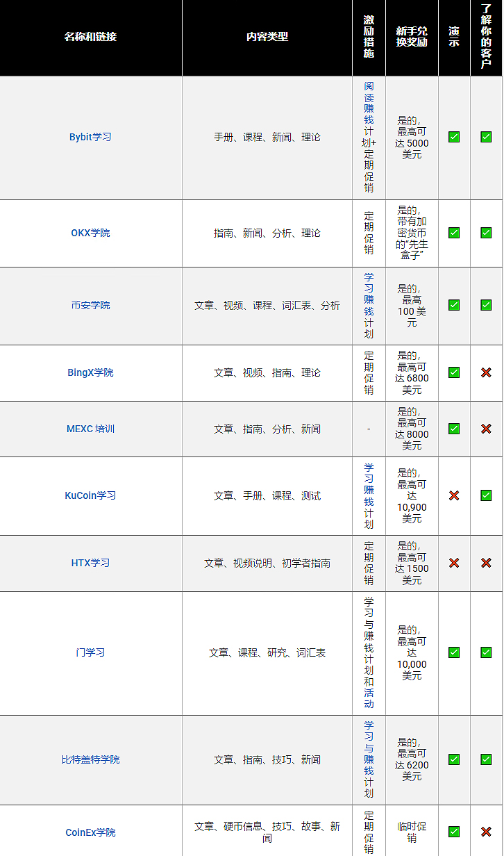The image size is (504, 856).
Task: Open the MEXC 培训 link
Action: [90, 429]
